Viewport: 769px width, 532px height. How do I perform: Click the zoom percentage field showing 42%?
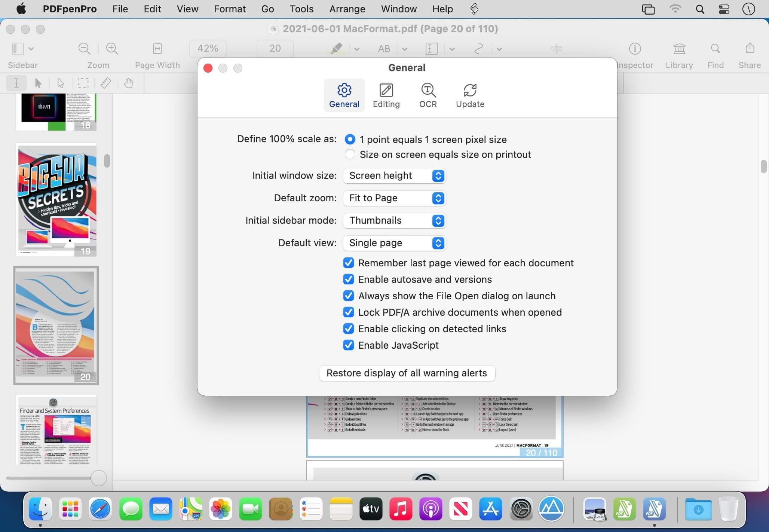(x=208, y=49)
